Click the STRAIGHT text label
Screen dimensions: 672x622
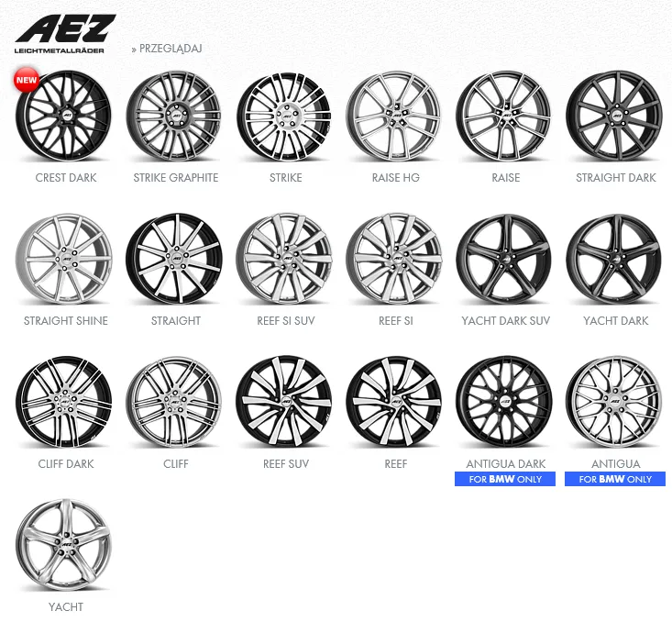point(176,321)
